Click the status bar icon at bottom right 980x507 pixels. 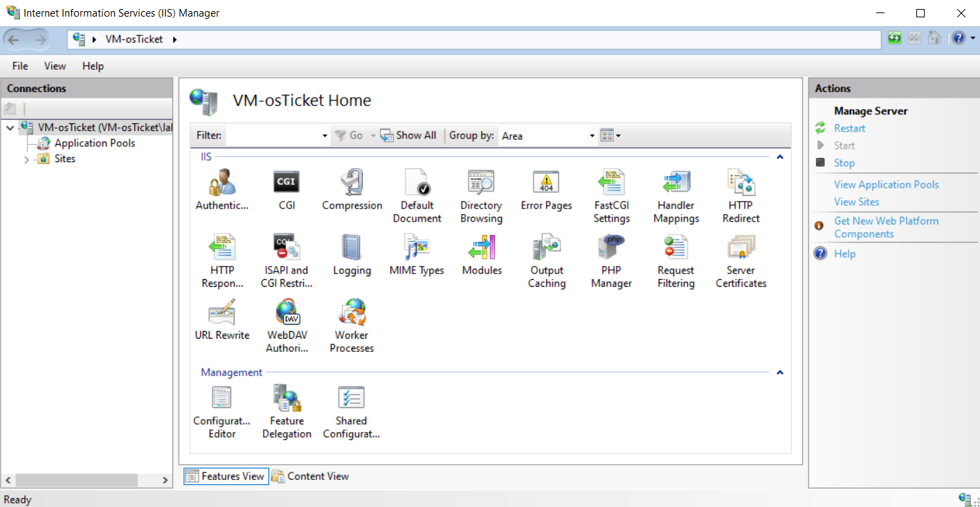coord(965,499)
